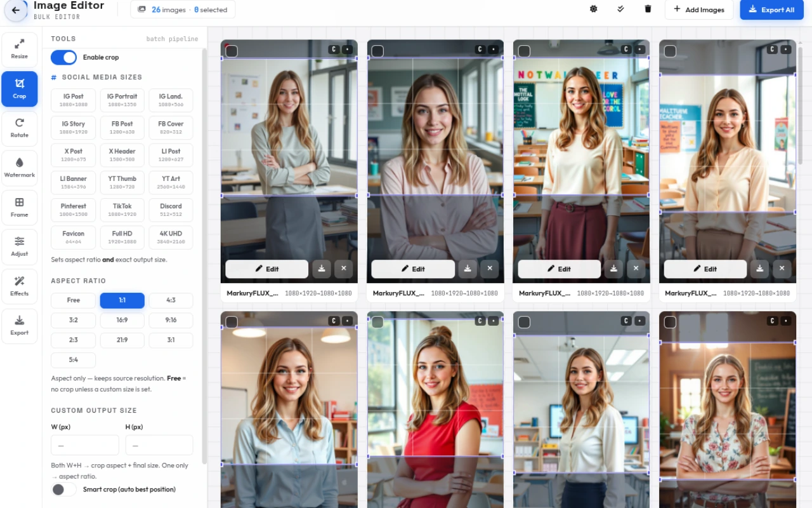The height and width of the screenshot is (508, 812).
Task: Remove the gray-top woman image
Action: point(343,269)
